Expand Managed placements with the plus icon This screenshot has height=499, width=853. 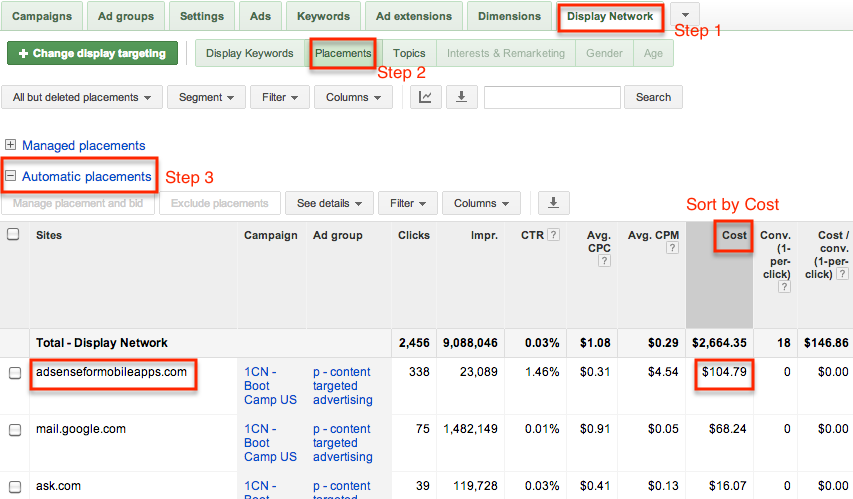click(x=11, y=146)
